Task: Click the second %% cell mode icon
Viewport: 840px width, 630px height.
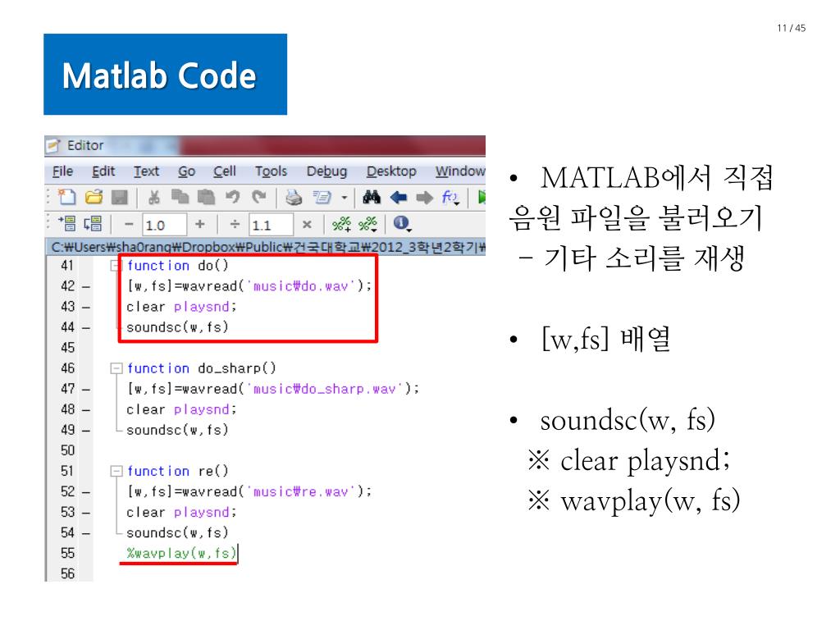Action: pyautogui.click(x=367, y=223)
